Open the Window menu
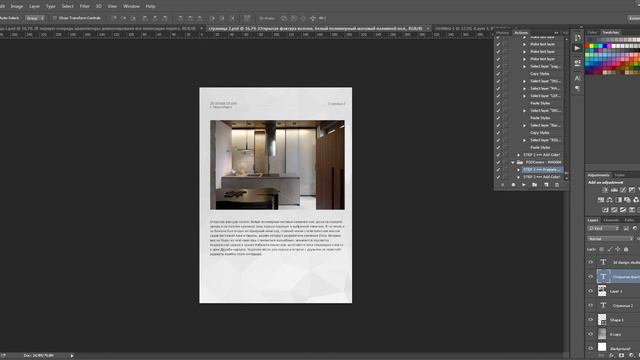Viewport: 640px width, 360px height. tap(131, 6)
